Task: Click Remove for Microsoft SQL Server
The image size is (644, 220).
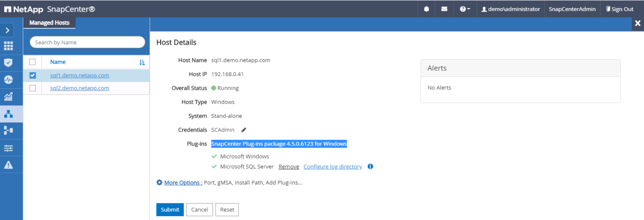Action: (x=289, y=167)
